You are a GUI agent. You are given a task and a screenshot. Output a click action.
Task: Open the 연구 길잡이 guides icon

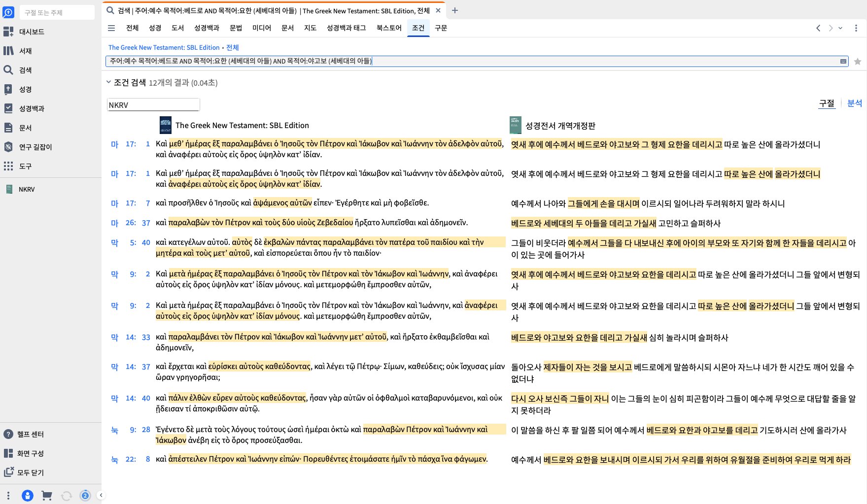[8, 147]
